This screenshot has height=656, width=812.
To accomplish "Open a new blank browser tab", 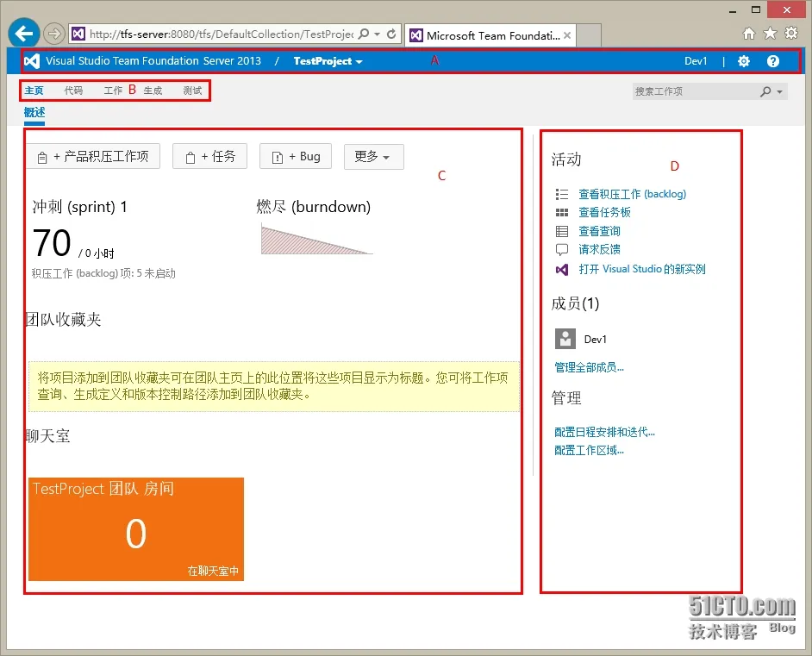I will click(589, 35).
